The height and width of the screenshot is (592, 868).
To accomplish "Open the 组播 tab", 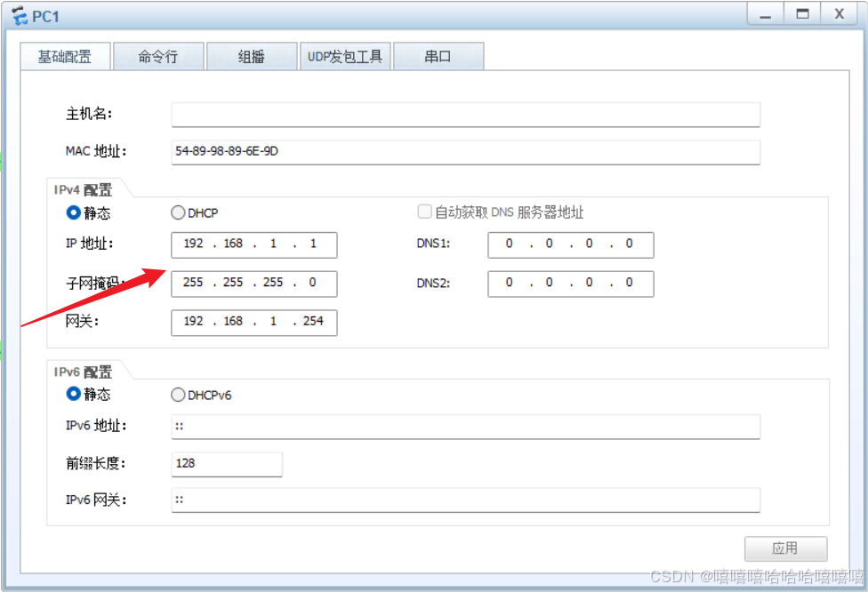I will [x=252, y=56].
